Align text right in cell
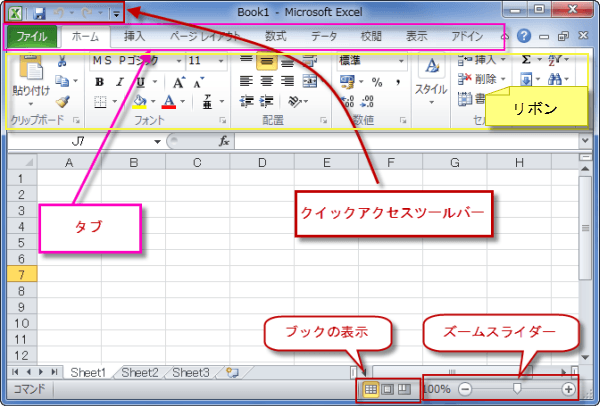This screenshot has height=406, width=600. 287,81
